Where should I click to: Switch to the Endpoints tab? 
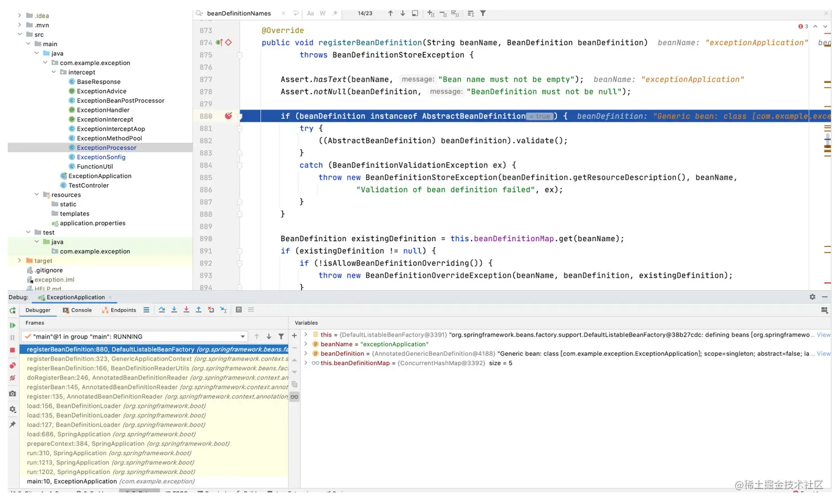[x=119, y=310]
